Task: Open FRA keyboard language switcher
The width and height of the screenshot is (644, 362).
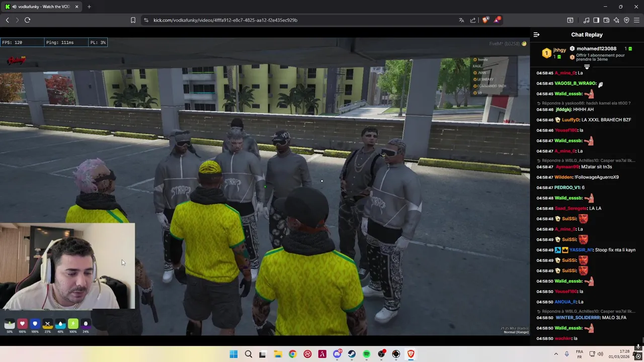Action: click(x=579, y=354)
